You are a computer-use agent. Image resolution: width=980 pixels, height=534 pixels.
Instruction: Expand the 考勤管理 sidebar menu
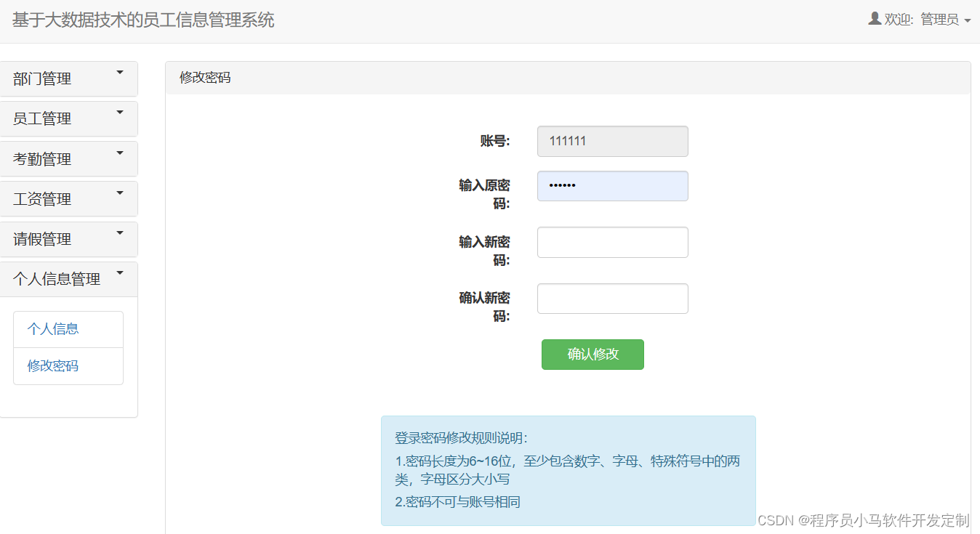(x=68, y=158)
